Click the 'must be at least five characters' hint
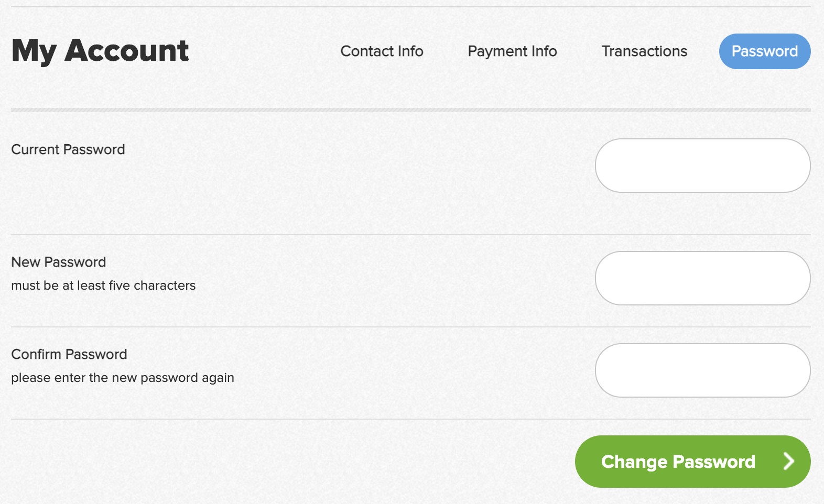The height and width of the screenshot is (504, 824). pos(103,286)
